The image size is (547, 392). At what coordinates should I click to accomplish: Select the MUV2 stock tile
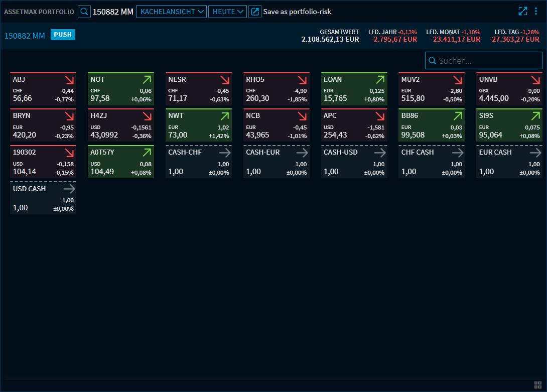[431, 89]
